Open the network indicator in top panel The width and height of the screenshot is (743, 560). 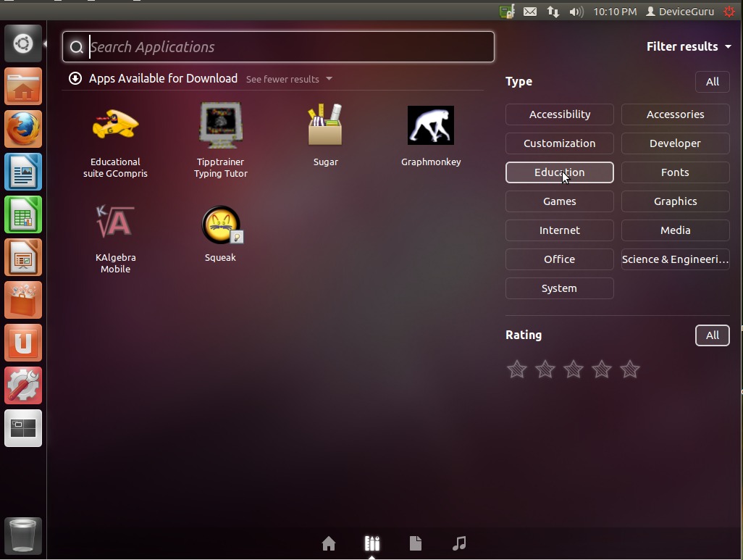[x=553, y=12]
